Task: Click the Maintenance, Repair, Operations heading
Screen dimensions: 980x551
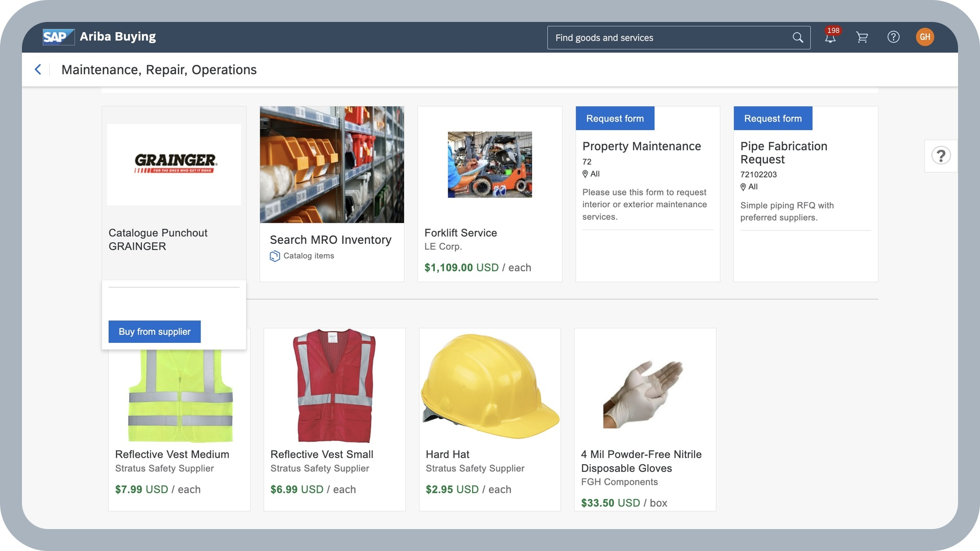Action: (x=159, y=70)
